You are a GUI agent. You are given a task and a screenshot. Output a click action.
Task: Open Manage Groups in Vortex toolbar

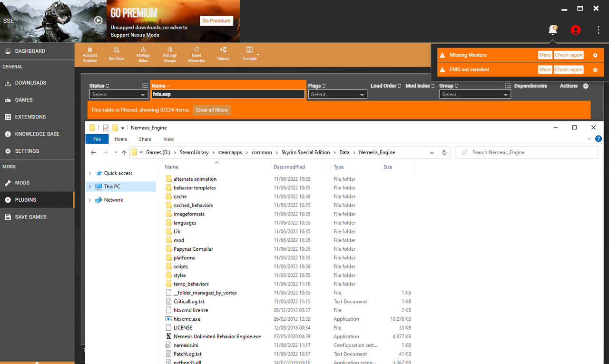coord(170,54)
